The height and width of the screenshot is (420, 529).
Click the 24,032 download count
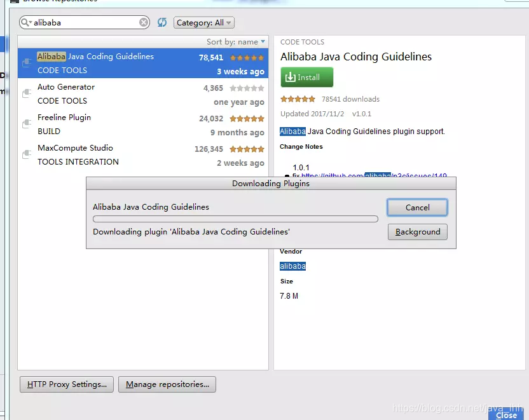(x=211, y=119)
